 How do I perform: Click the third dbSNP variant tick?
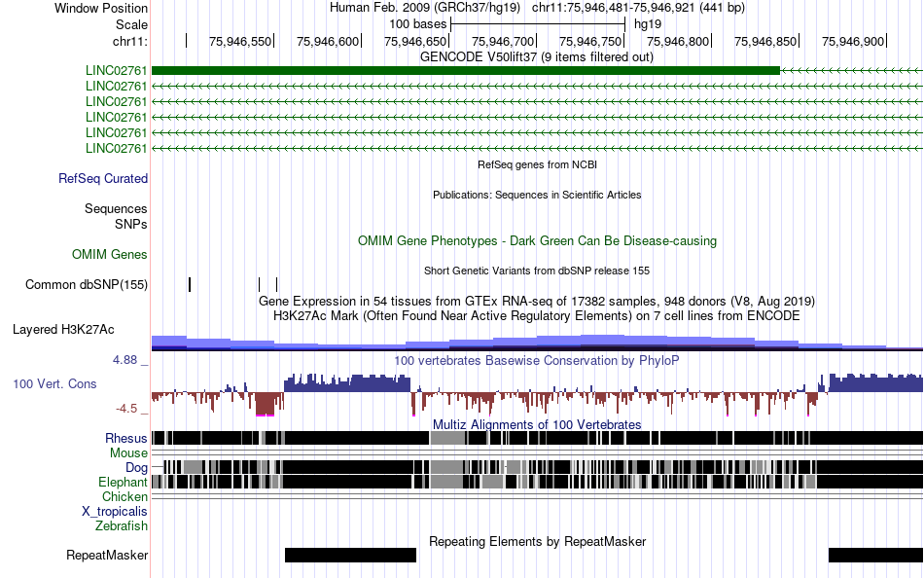click(x=276, y=285)
